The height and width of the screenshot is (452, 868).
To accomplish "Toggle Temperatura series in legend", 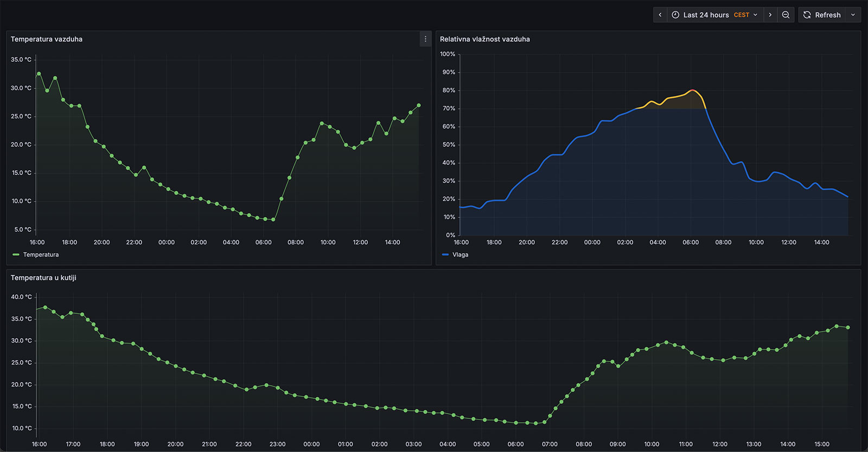I will (x=41, y=255).
